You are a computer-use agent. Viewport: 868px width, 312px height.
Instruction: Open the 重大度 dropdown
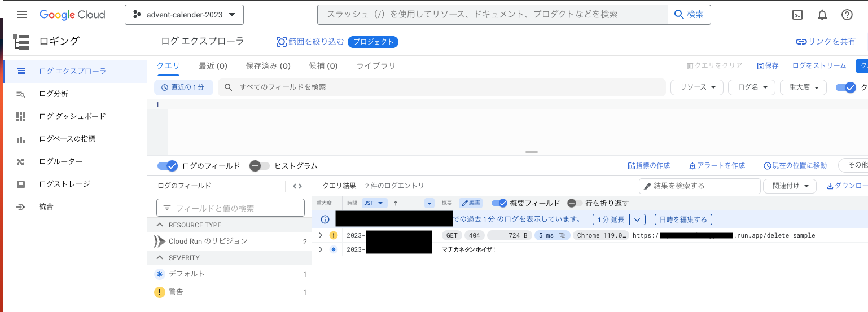(x=803, y=87)
